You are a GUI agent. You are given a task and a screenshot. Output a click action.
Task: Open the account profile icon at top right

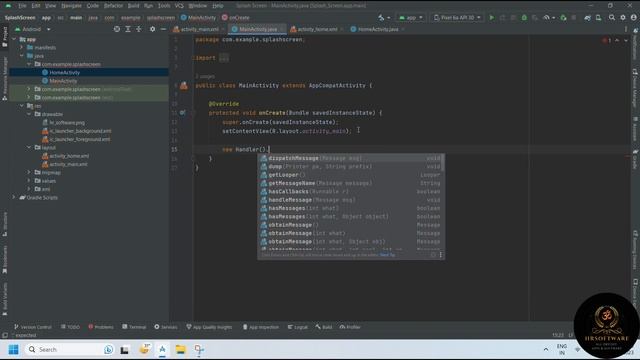633,18
